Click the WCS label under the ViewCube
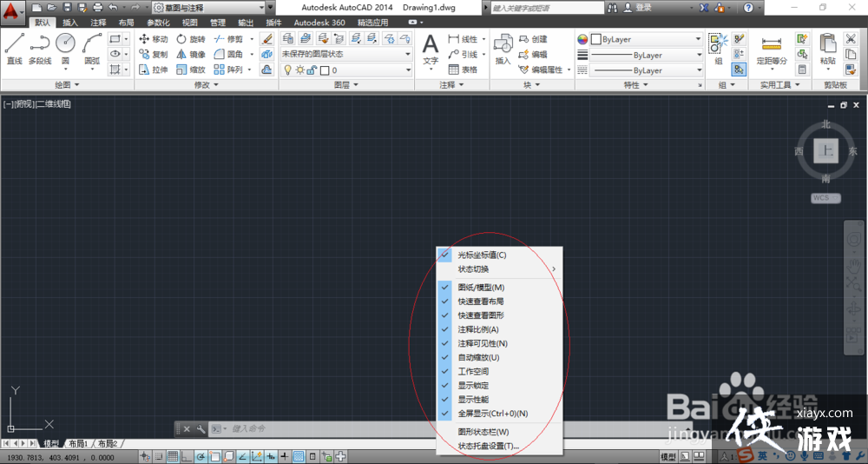The image size is (868, 464). [x=826, y=198]
